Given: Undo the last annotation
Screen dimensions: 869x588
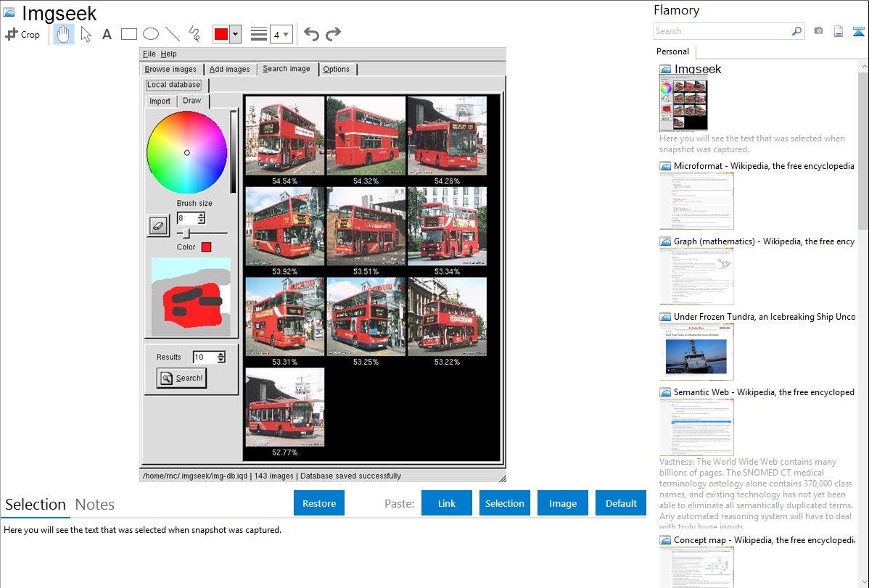Looking at the screenshot, I should 311,34.
